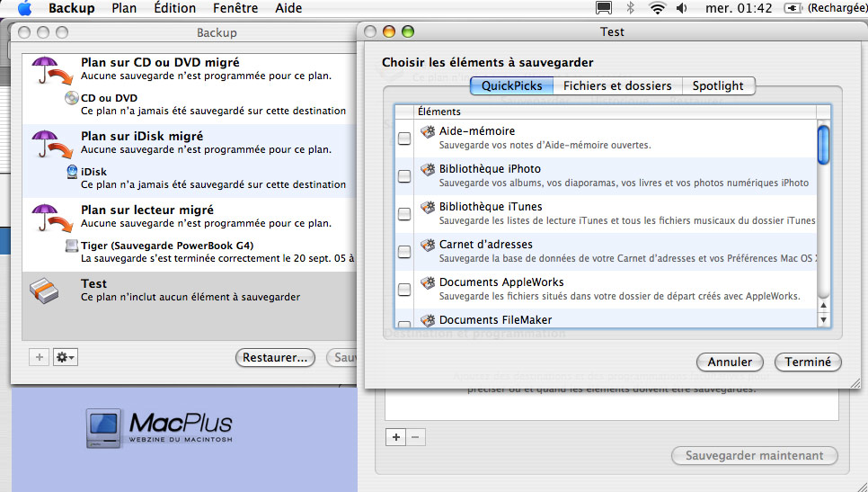Click the Terminé button

tap(808, 362)
